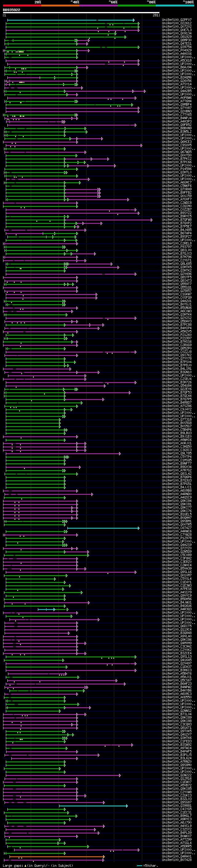Viewport: 197px width, 868px height.
Task: Click the =50char. scale legend text
Action: 150,865
